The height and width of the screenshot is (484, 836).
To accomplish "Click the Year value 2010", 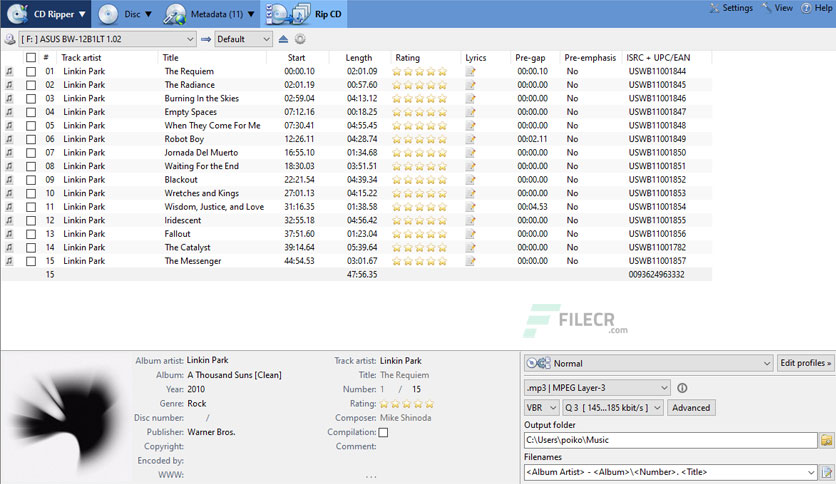I will (x=196, y=390).
